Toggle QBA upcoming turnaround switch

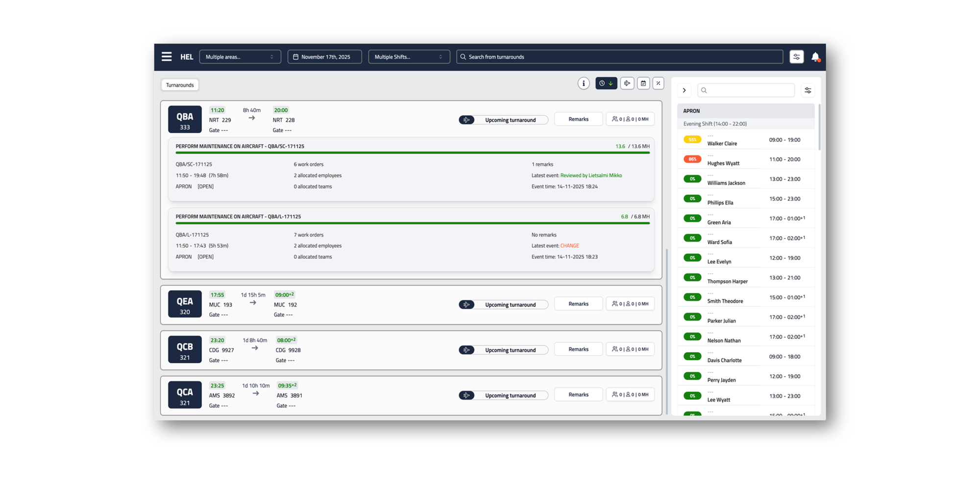click(467, 120)
